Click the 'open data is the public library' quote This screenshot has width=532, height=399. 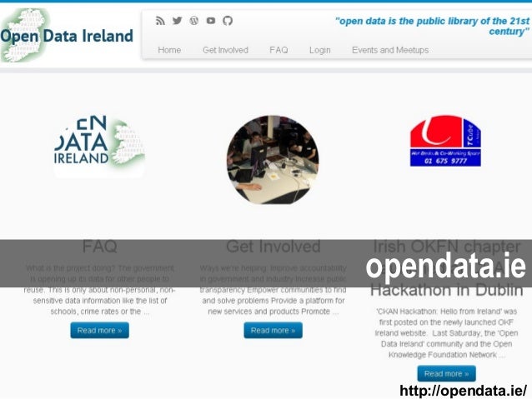point(432,26)
